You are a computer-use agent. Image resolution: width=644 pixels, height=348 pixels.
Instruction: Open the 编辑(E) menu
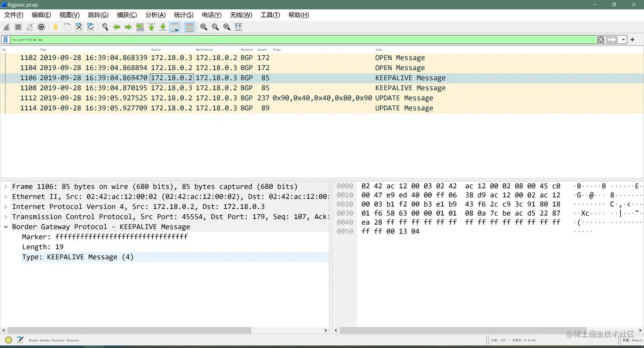(41, 15)
